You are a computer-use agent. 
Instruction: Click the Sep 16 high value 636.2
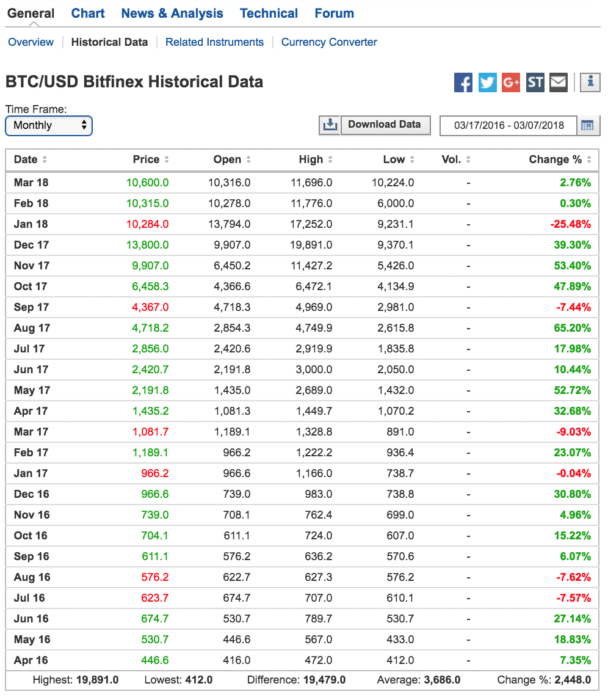[x=319, y=556]
